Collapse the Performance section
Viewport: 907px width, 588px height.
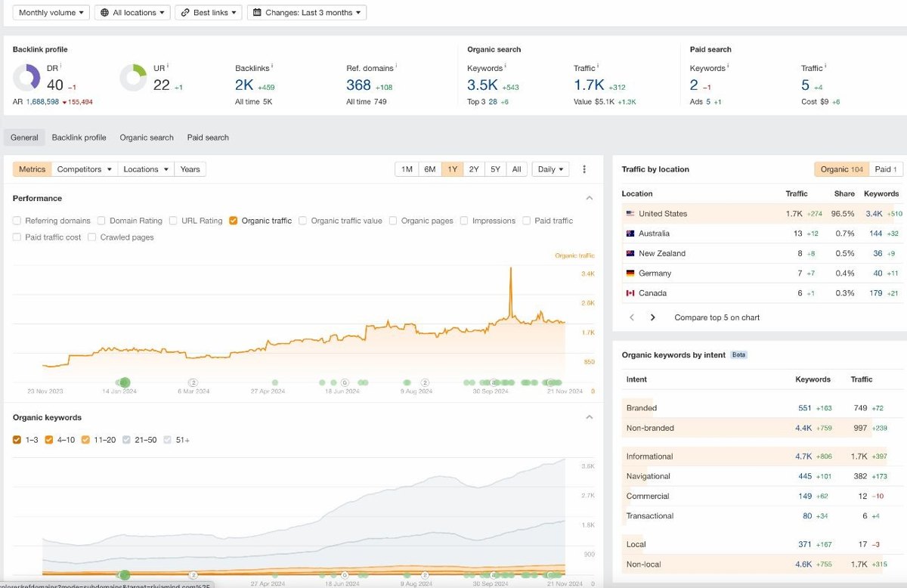tap(590, 198)
